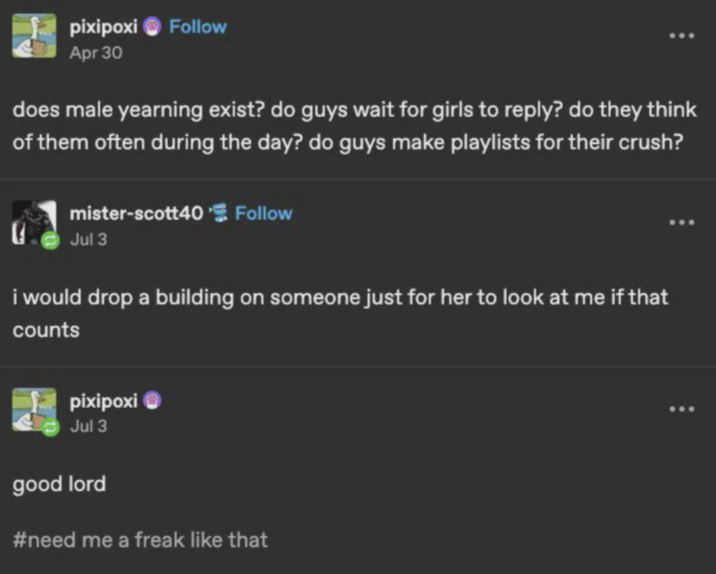Open pixipoxi's avatar on the bottom reblog
Image resolution: width=716 pixels, height=574 pixels.
(34, 410)
